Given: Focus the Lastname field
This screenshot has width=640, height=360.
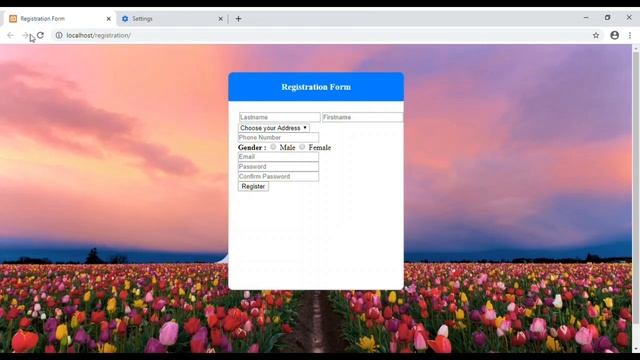Looking at the screenshot, I should tap(280, 117).
